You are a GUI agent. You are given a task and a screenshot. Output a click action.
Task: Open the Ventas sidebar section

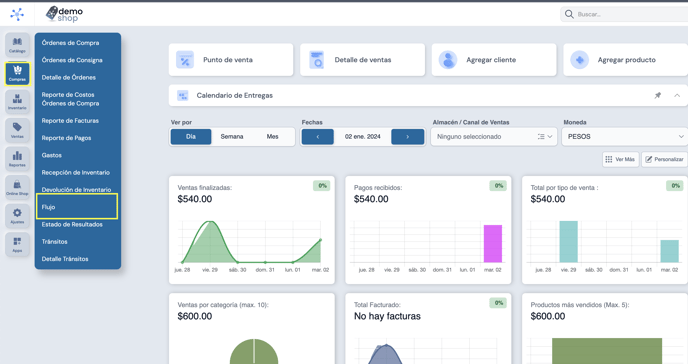18,130
